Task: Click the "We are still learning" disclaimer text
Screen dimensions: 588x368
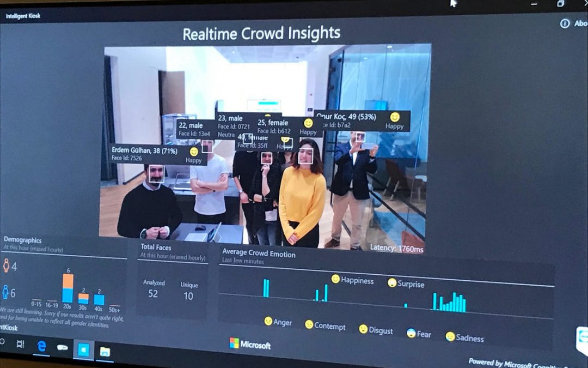Action: (x=62, y=317)
